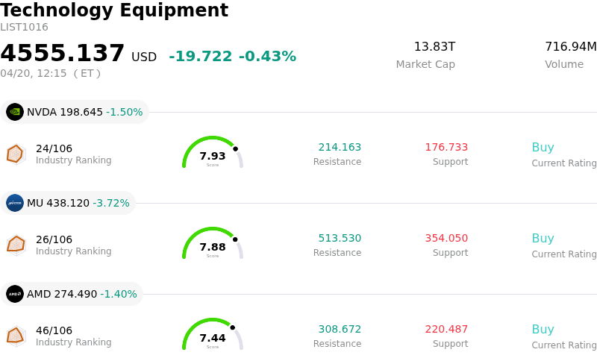Viewport: 597px width, 364px height.
Task: Click AMD's Buy current rating
Action: point(543,330)
